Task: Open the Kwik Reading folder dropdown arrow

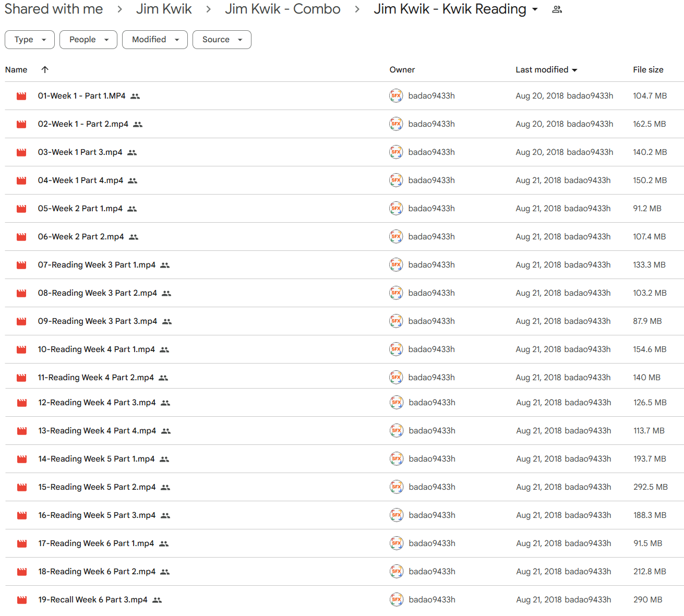Action: (535, 9)
